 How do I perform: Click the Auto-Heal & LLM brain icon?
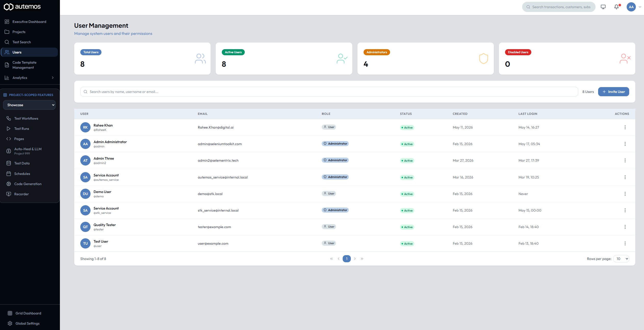coord(9,151)
